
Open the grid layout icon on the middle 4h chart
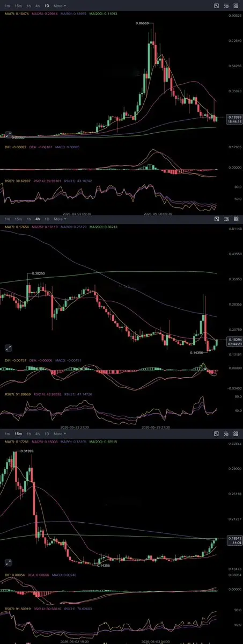pos(235,219)
